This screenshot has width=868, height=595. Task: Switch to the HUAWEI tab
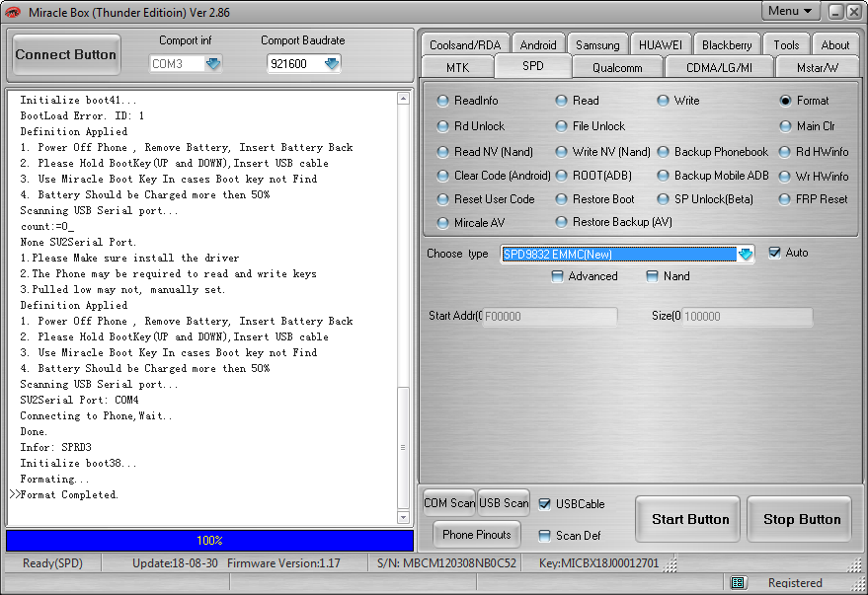point(661,44)
